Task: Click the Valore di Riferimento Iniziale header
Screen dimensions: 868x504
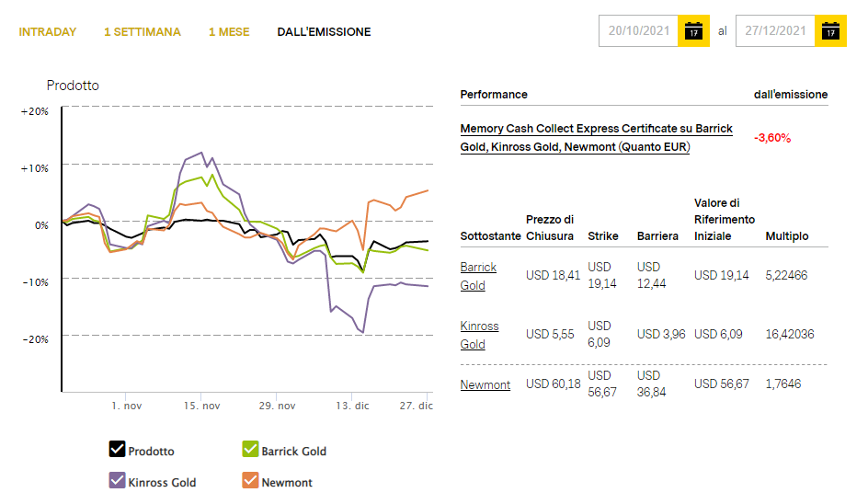Action: pos(725,219)
